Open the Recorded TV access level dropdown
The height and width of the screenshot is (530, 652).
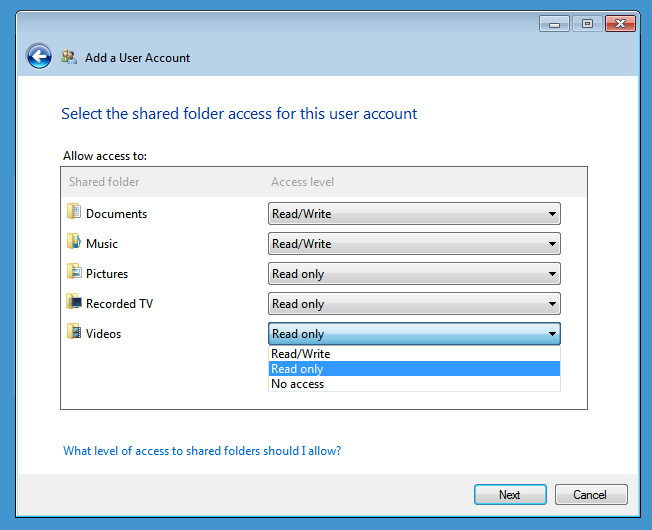(414, 304)
